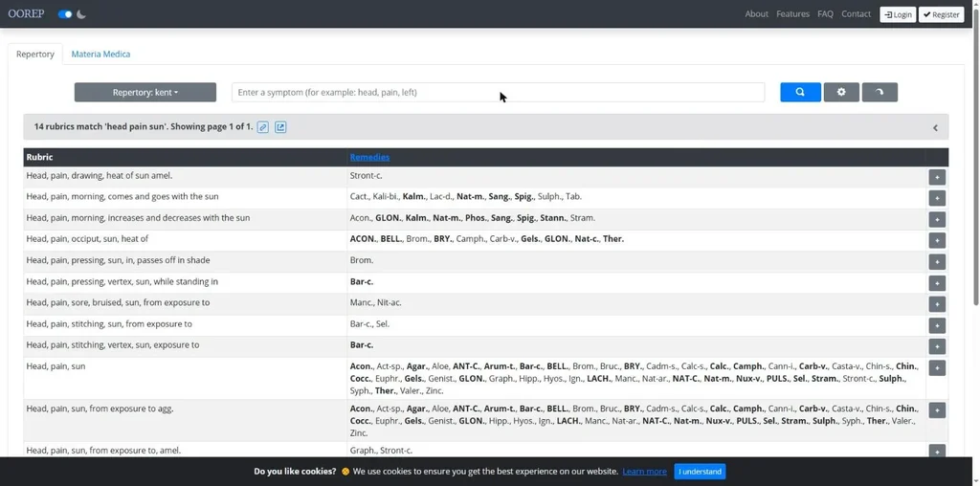
Task: Add rubric 'sun, from exposure to, amel.'
Action: tap(937, 452)
